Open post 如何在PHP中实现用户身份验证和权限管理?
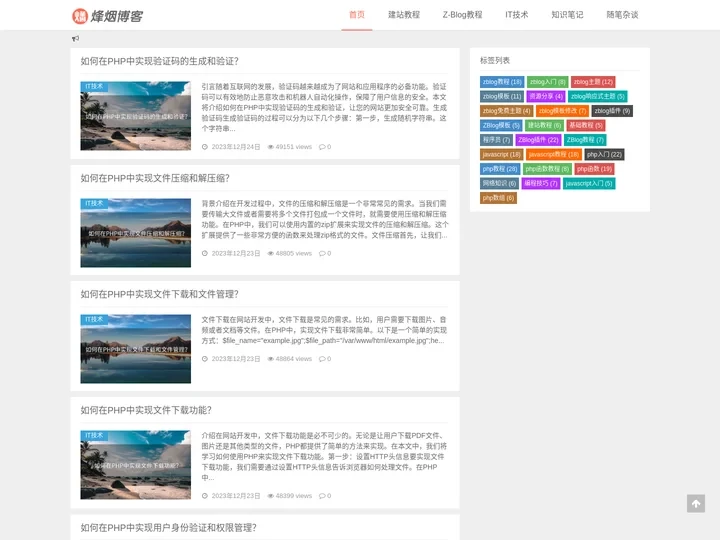Screen dimensions: 720x540 click(x=169, y=528)
